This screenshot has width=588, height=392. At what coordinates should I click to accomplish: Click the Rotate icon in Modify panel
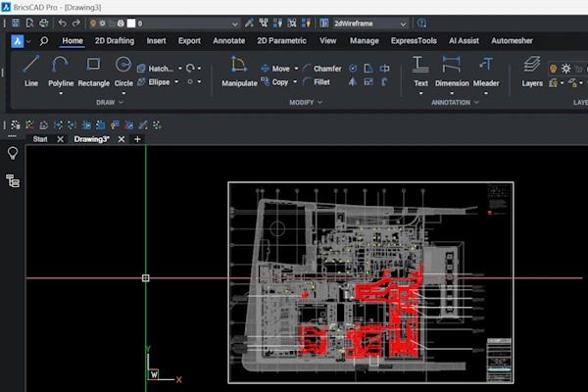tap(353, 69)
